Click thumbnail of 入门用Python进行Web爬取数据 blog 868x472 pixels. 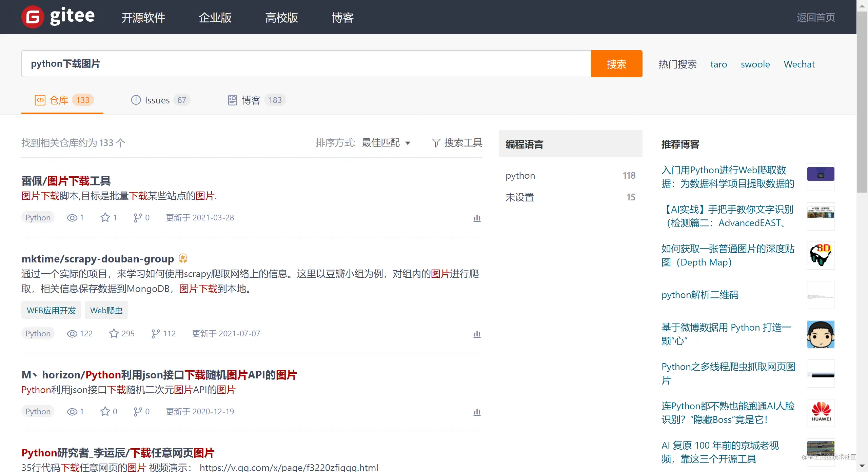coord(821,177)
